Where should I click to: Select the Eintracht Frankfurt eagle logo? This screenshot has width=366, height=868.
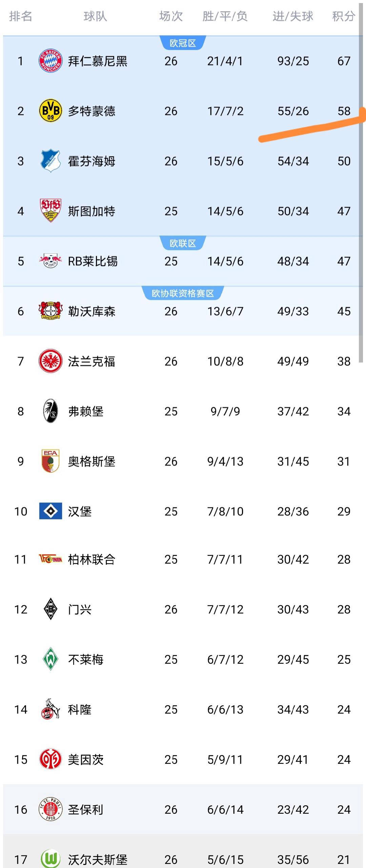[50, 361]
